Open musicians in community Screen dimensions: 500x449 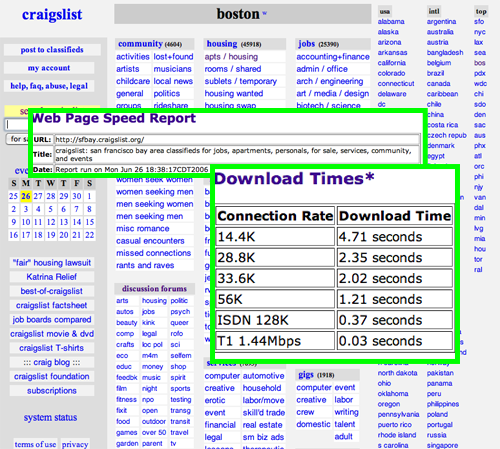pyautogui.click(x=172, y=69)
